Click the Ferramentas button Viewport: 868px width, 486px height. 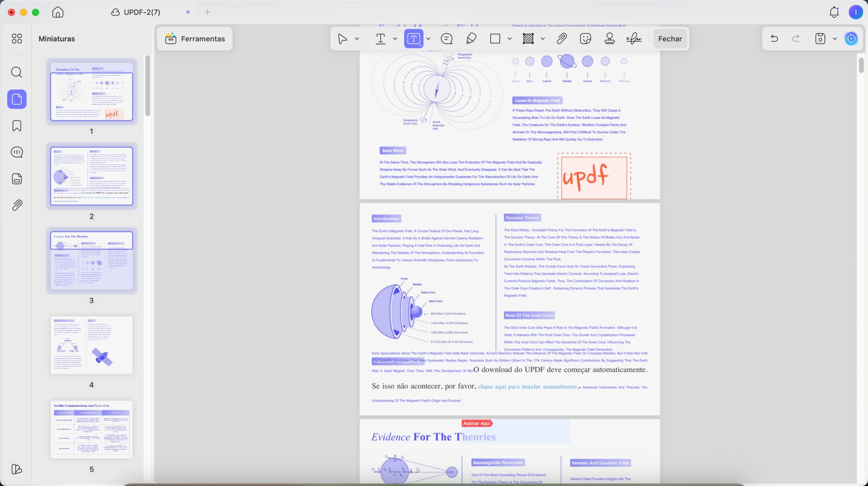coord(195,39)
